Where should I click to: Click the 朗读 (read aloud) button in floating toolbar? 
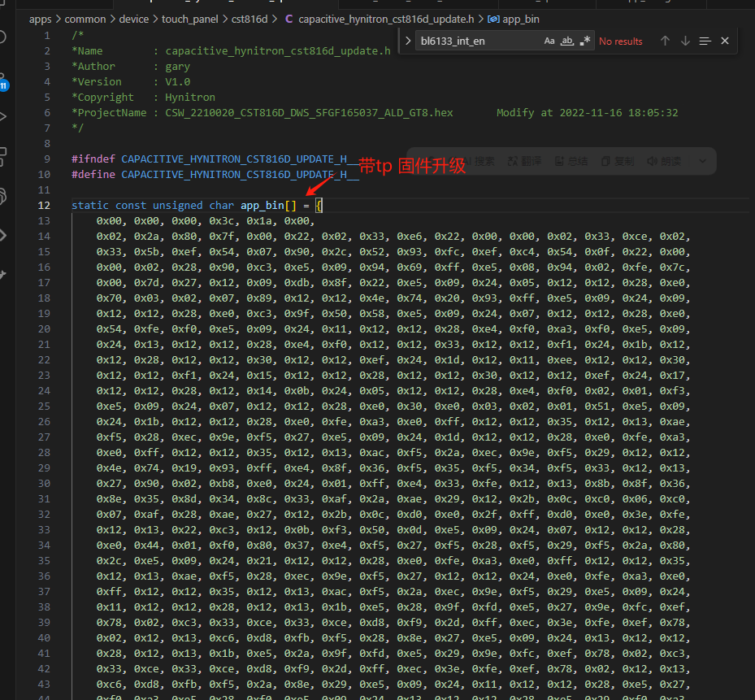click(x=664, y=161)
